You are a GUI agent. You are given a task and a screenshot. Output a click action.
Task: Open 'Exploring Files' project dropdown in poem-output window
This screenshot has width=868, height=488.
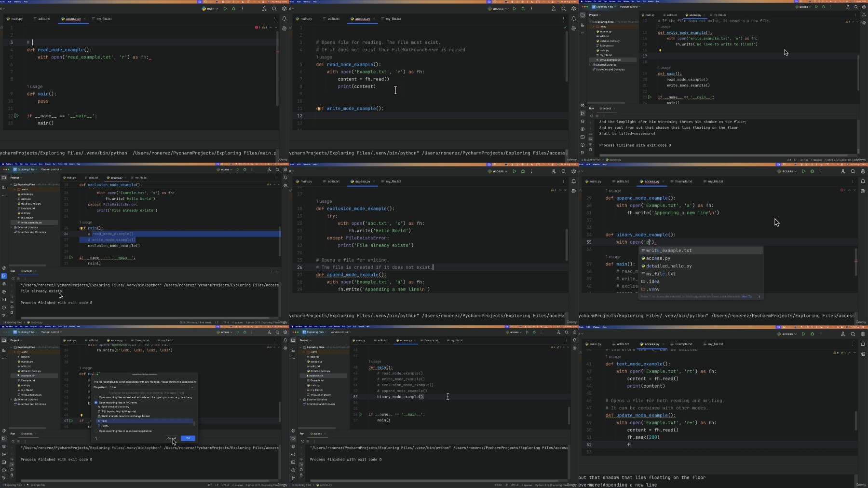(604, 7)
